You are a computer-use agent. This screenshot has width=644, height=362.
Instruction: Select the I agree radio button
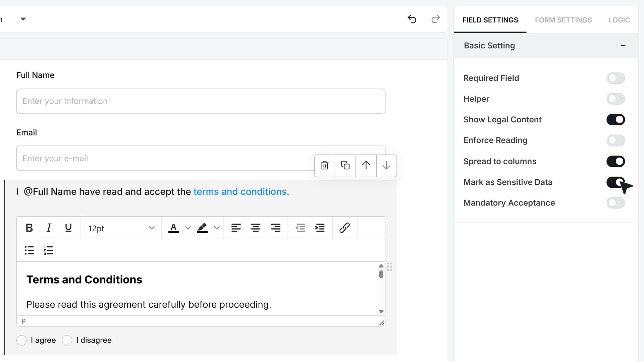click(x=21, y=340)
